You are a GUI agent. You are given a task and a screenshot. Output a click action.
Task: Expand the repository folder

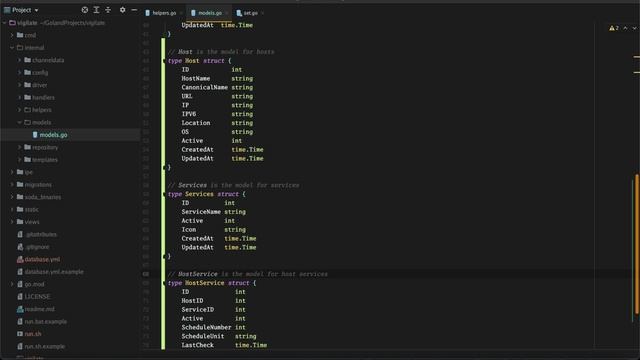point(19,147)
